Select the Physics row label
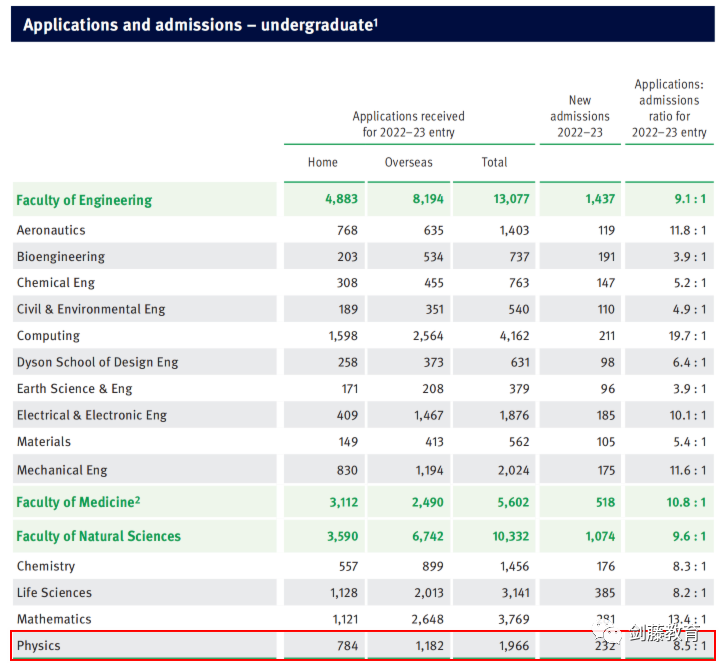 pyautogui.click(x=39, y=645)
